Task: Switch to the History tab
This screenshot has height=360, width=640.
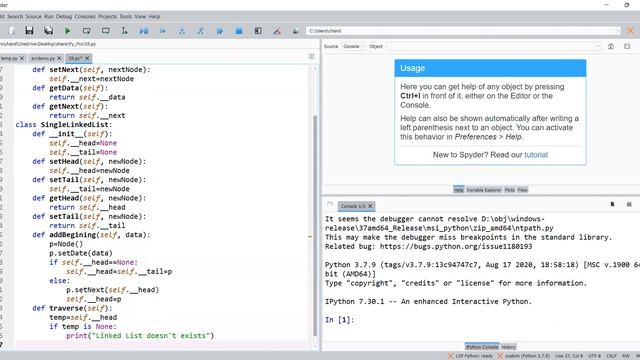Action: (509, 347)
